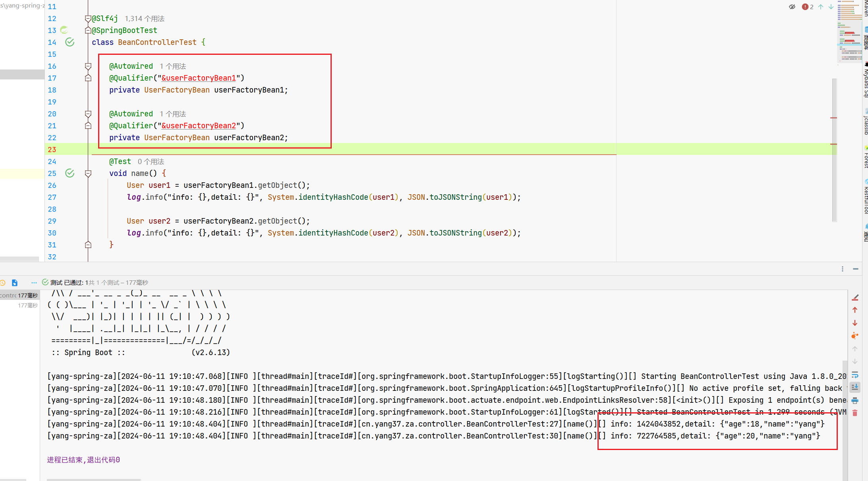Collapse the fold marker at line 13
868x481 pixels.
click(88, 30)
